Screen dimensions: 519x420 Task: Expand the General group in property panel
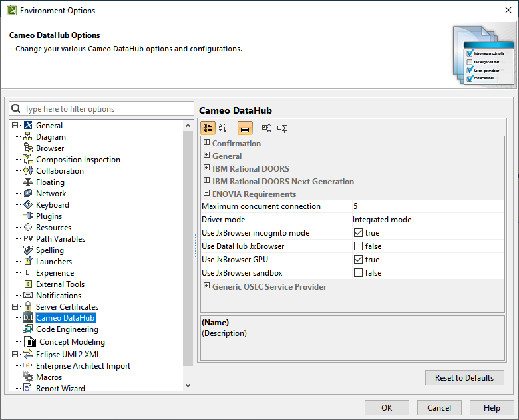point(206,155)
